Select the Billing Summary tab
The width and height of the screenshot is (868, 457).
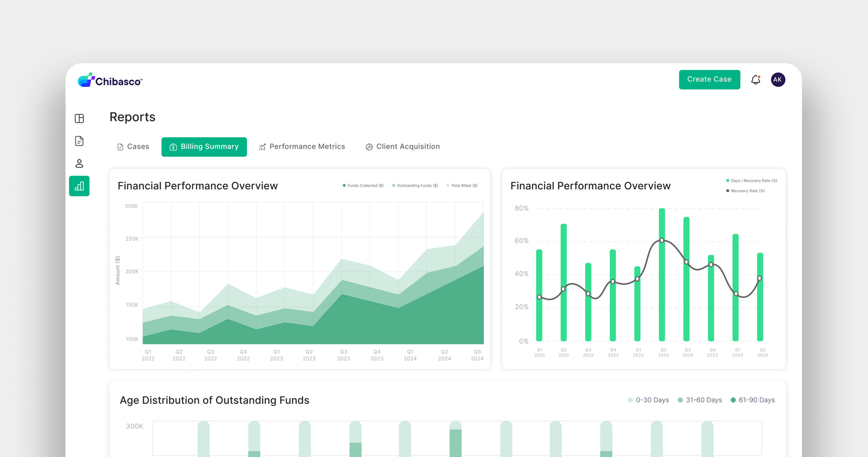[x=204, y=147]
